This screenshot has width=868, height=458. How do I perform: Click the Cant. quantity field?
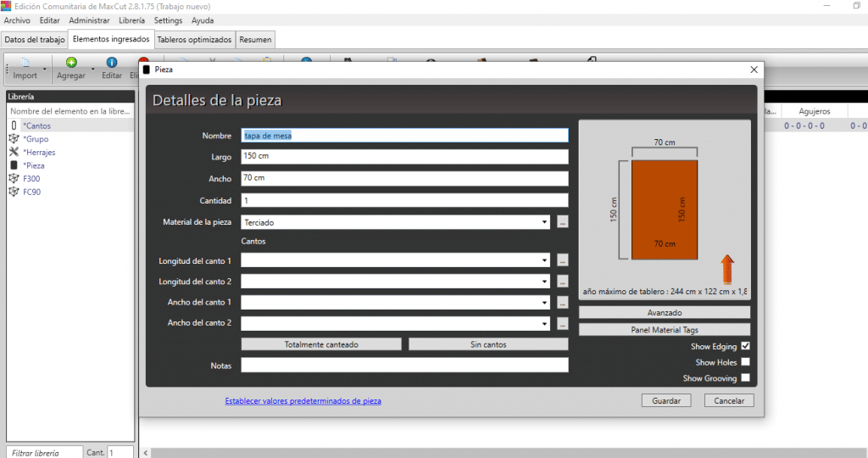[x=120, y=452]
